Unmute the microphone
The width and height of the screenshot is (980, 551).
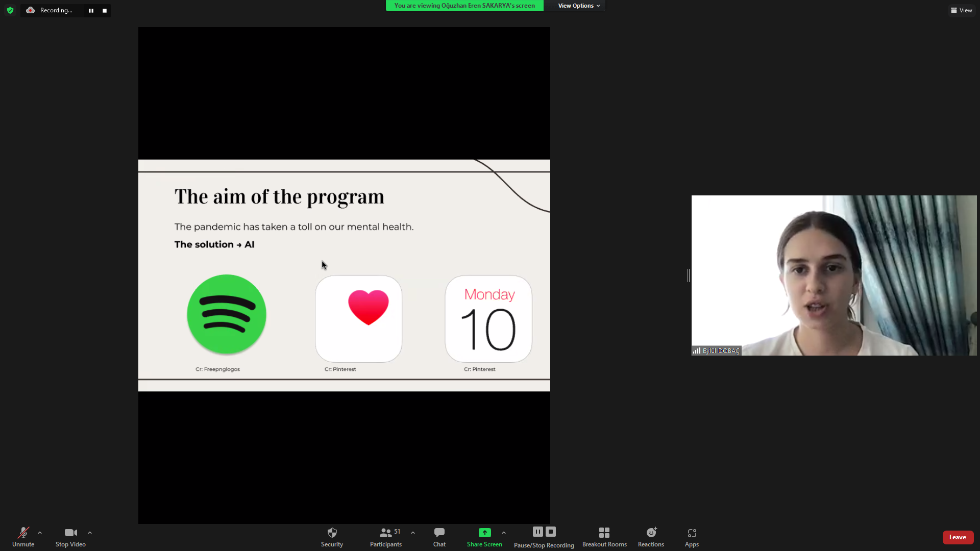(x=23, y=533)
